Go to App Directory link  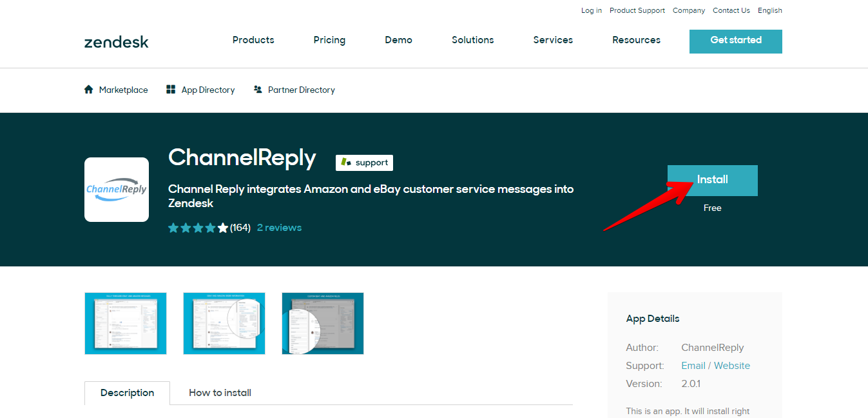point(208,90)
